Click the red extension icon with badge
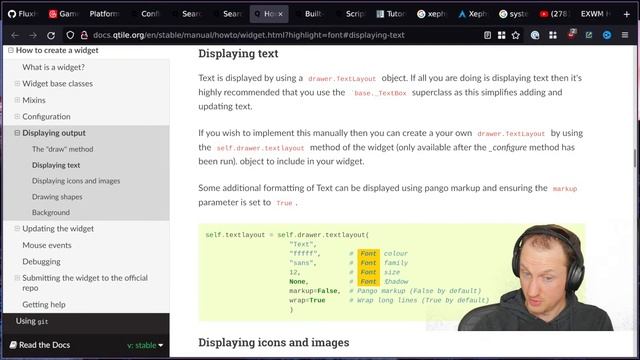640x360 pixels. 571,34
